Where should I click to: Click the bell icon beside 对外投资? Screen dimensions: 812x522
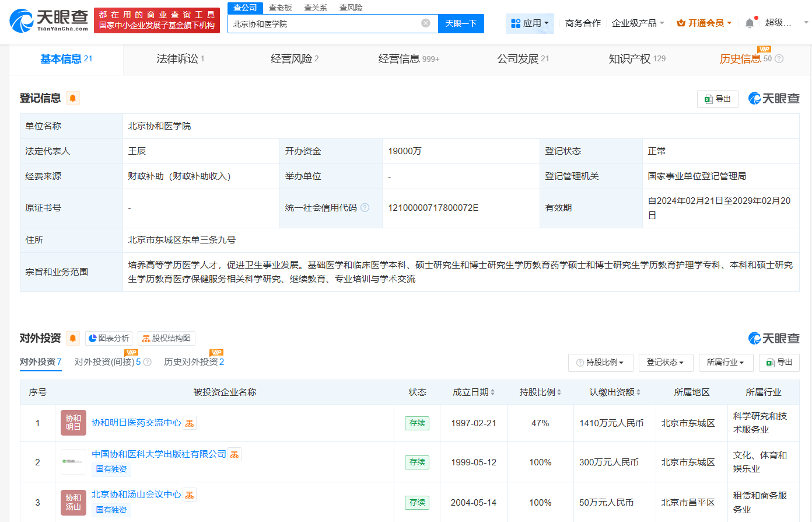73,338
